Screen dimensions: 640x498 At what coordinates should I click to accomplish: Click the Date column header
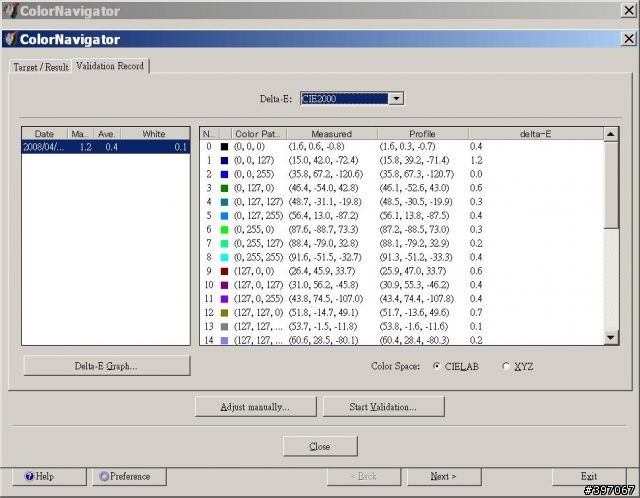(44, 133)
